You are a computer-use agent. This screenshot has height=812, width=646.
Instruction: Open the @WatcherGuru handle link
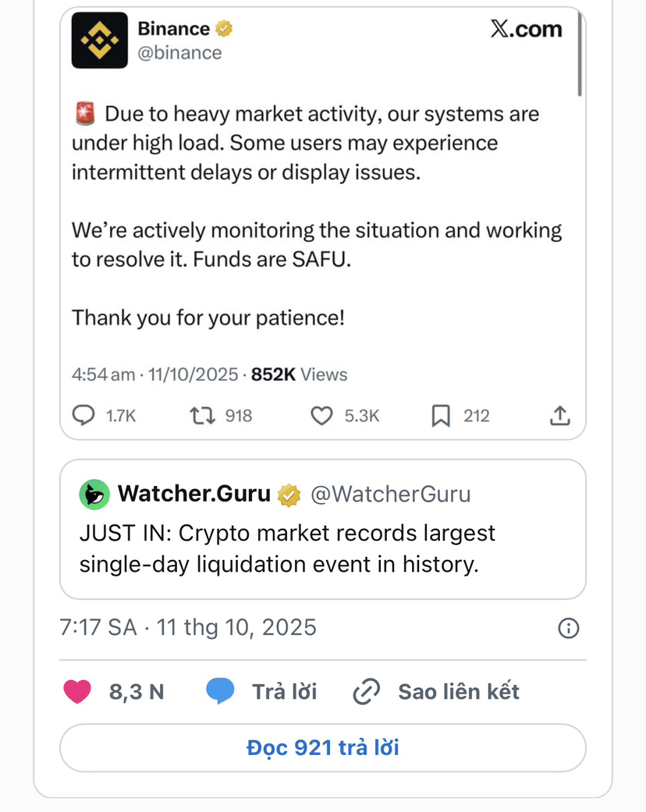tap(390, 494)
